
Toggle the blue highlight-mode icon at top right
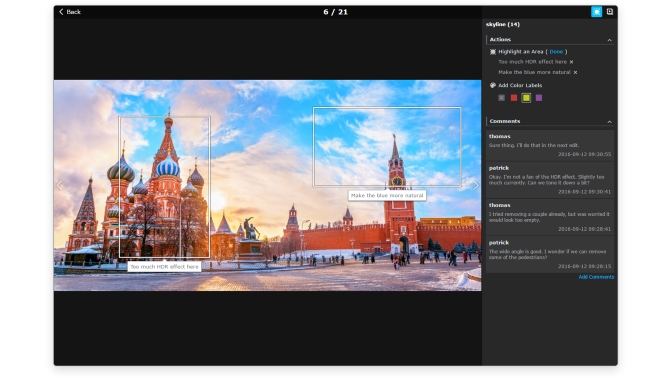click(x=596, y=12)
